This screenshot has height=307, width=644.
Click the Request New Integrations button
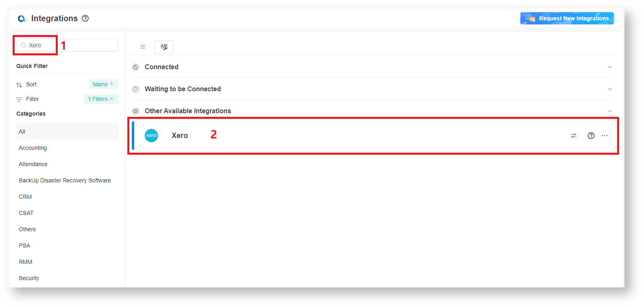click(x=567, y=18)
